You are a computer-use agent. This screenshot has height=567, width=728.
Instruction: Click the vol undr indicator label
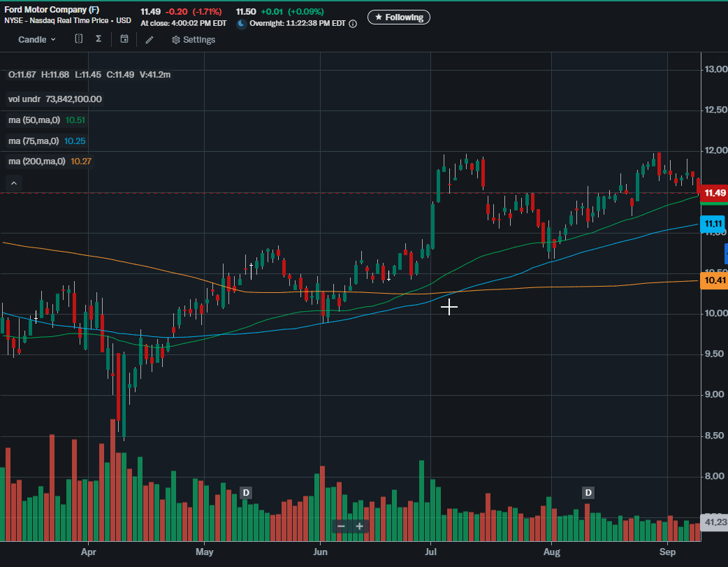click(24, 99)
